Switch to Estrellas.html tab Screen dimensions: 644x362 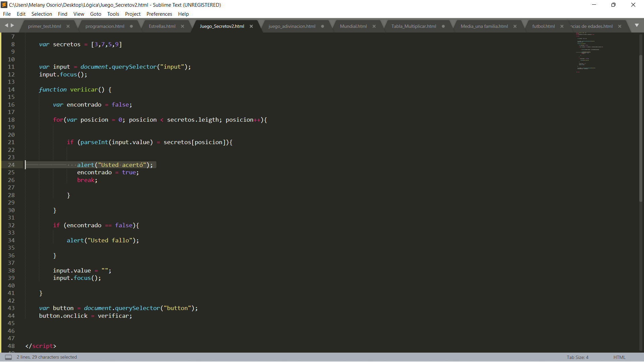tap(162, 26)
